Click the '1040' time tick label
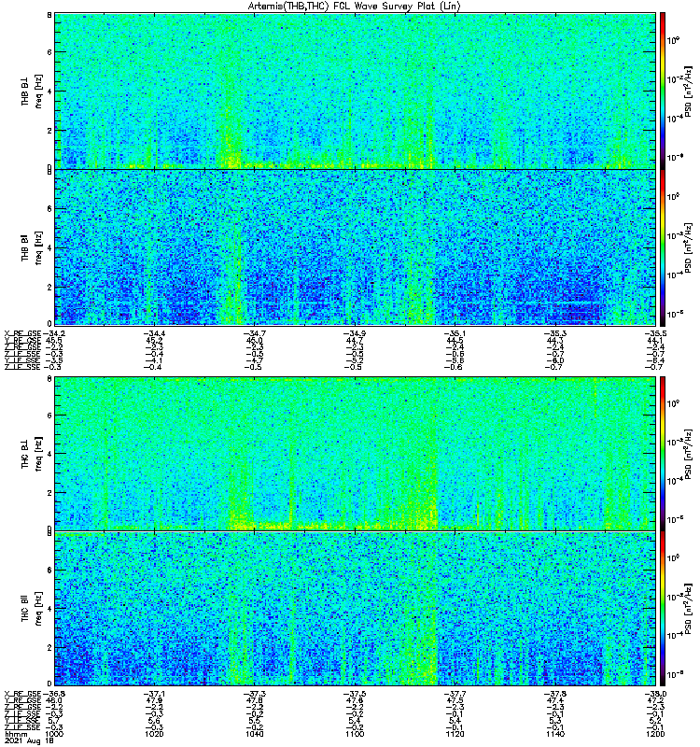The height and width of the screenshot is (747, 700). [254, 734]
